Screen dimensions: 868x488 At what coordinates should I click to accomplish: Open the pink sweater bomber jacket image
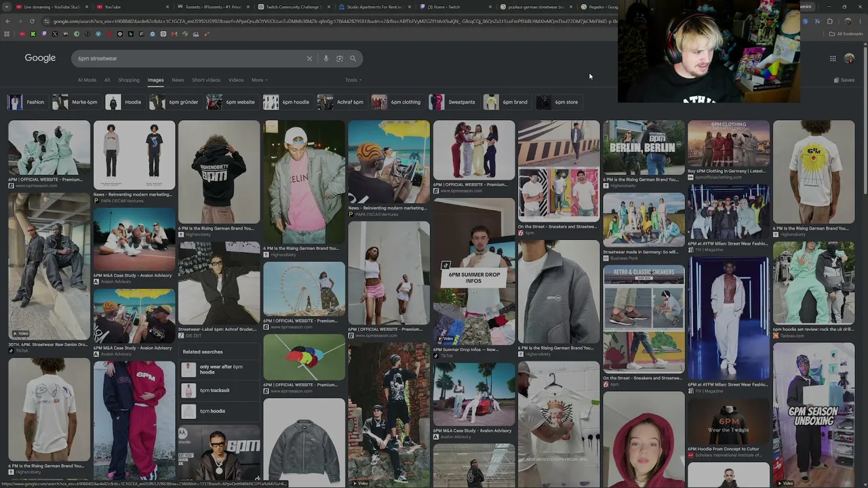304,182
